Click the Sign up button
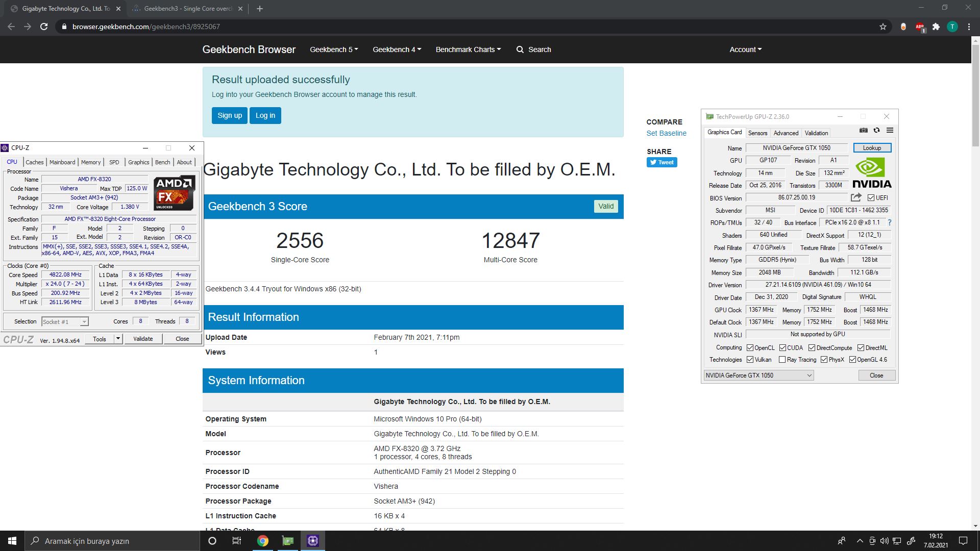 [230, 115]
